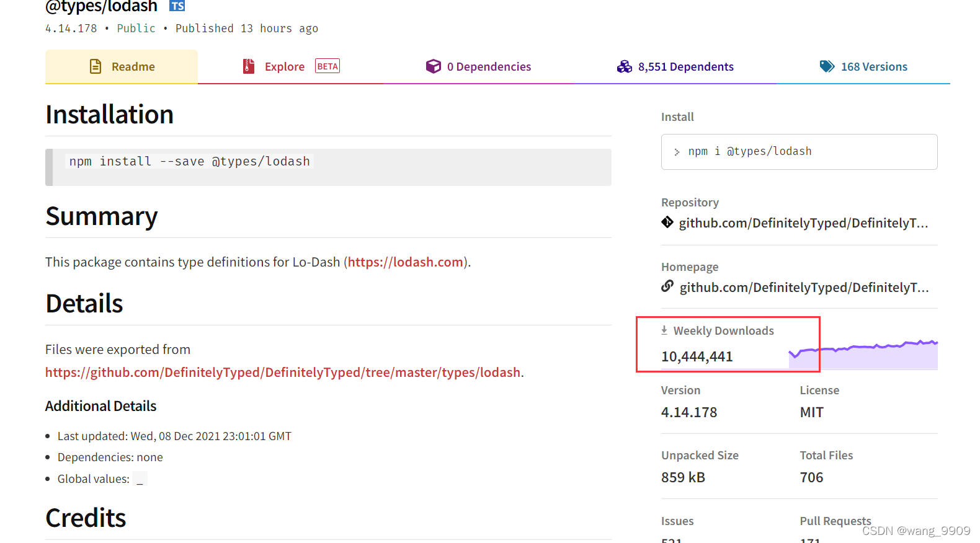Click the TypeScript TS badge icon

click(177, 6)
